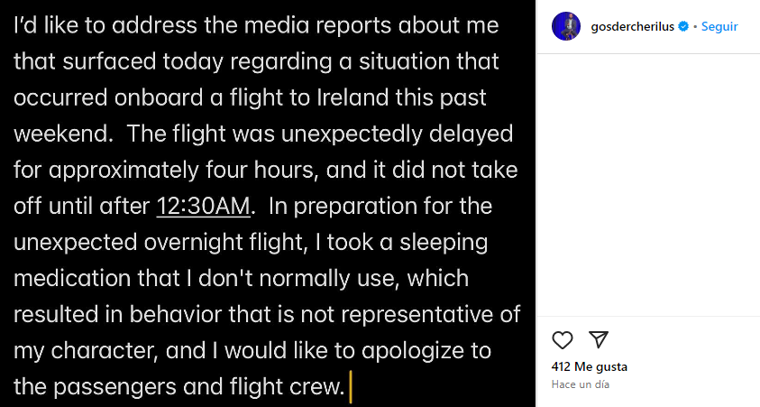This screenshot has width=760, height=407.
Task: Click the yellow cursor after "flight crew."
Action: tap(350, 386)
